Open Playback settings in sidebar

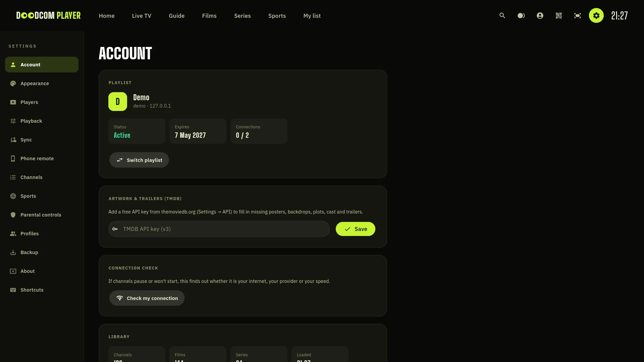click(x=42, y=121)
